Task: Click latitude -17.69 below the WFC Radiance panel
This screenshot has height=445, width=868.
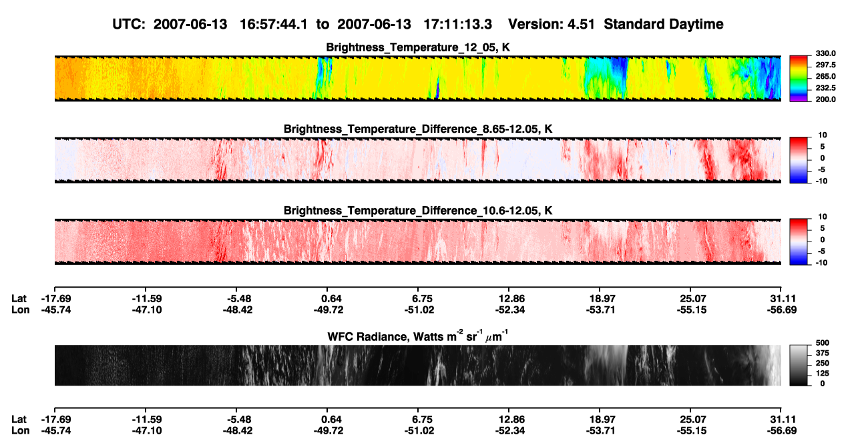Action: 55,420
